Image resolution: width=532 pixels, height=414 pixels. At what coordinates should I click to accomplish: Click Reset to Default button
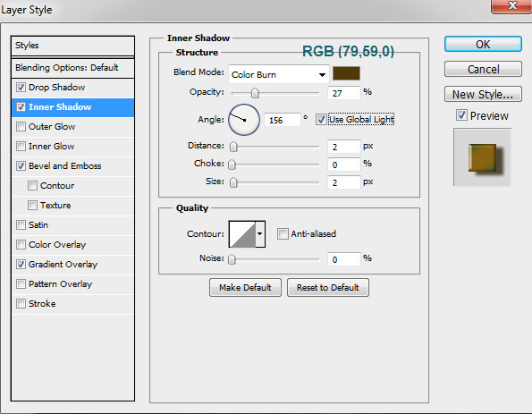tap(328, 288)
